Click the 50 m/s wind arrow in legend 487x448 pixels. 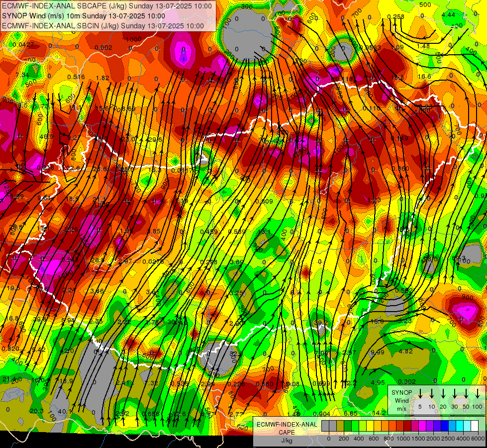[466, 393]
